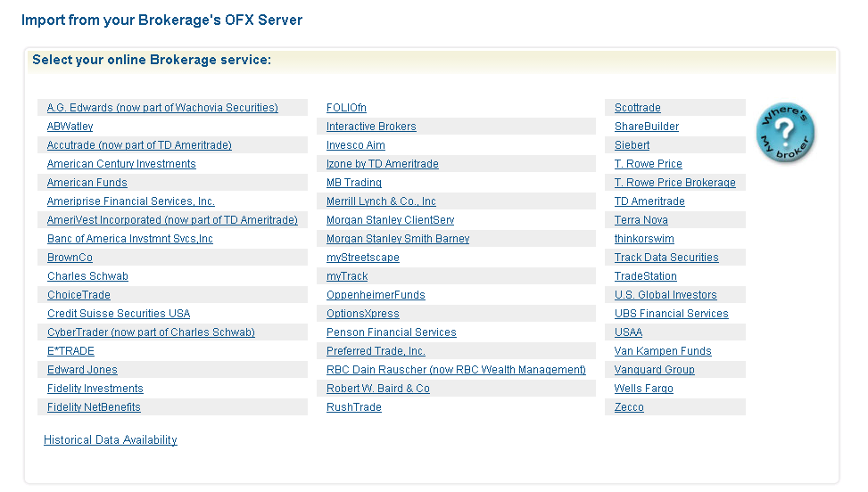868x492 pixels.
Task: Open Morgan Stanley ClientServ link
Action: click(x=390, y=220)
